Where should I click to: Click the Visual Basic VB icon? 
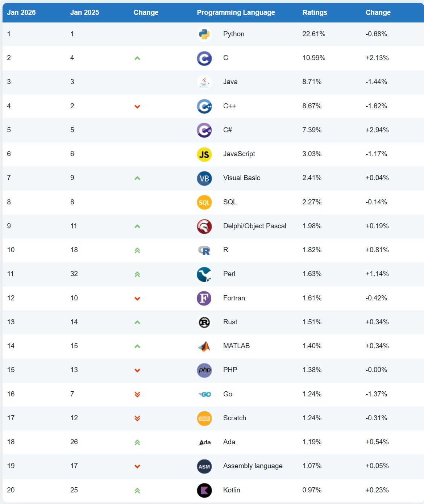coord(204,178)
